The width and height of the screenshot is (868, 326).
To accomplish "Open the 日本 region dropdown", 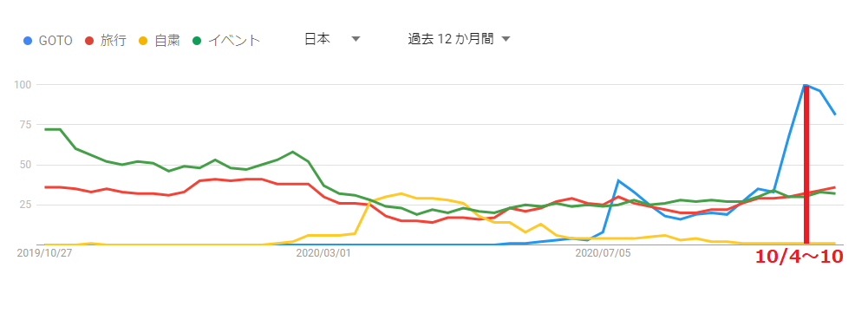I will (x=332, y=39).
